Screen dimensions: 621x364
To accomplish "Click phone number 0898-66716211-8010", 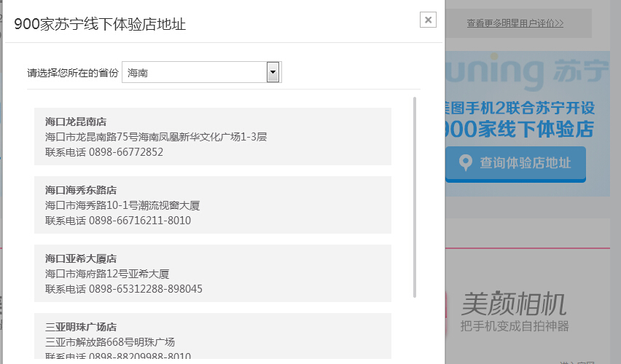I will click(140, 221).
